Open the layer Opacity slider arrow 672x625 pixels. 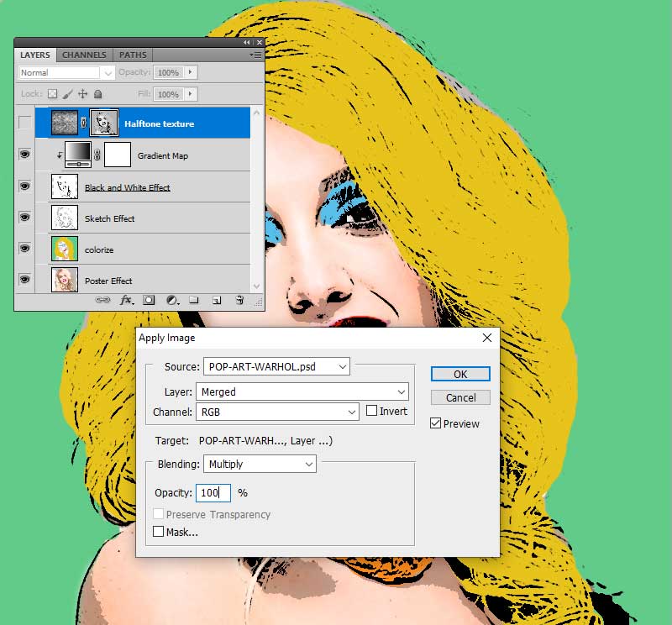tap(191, 72)
